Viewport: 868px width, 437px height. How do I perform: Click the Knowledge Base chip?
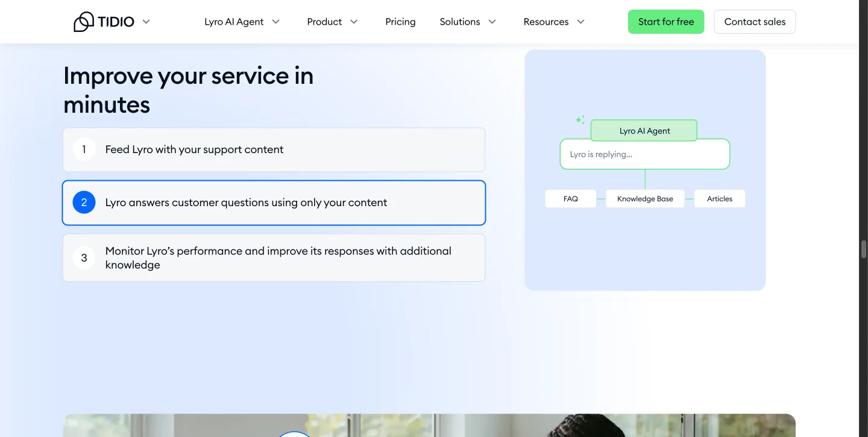click(x=645, y=199)
